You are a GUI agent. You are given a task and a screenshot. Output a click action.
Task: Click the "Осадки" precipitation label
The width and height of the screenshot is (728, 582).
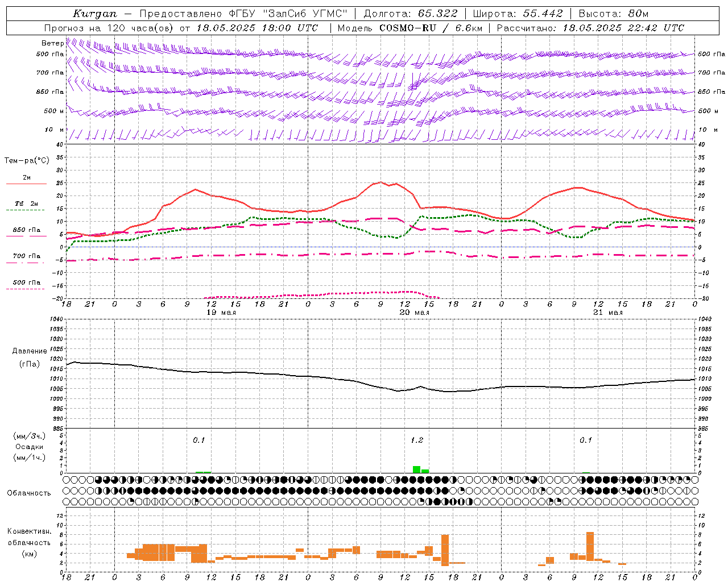click(29, 447)
